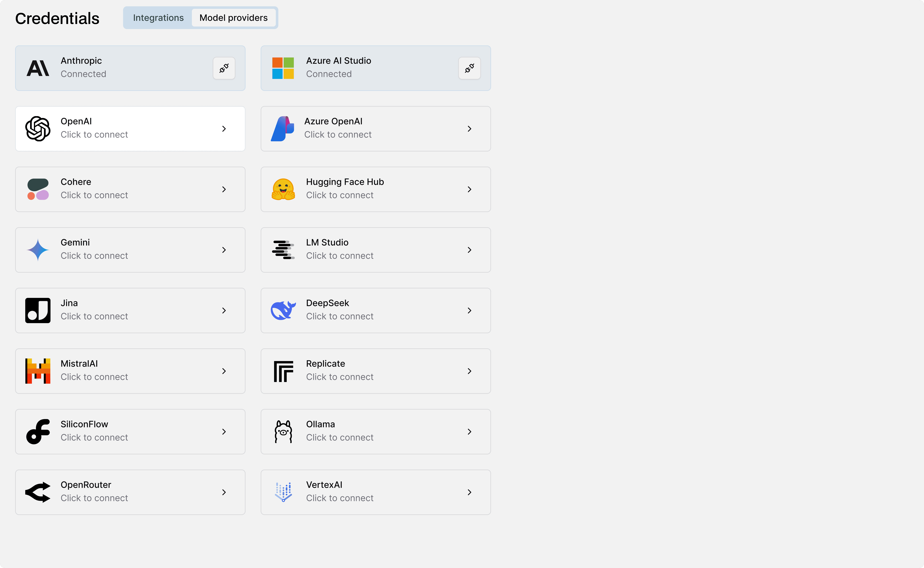This screenshot has height=568, width=924.
Task: Click "Click to connect" under Azure OpenAI
Action: click(338, 134)
